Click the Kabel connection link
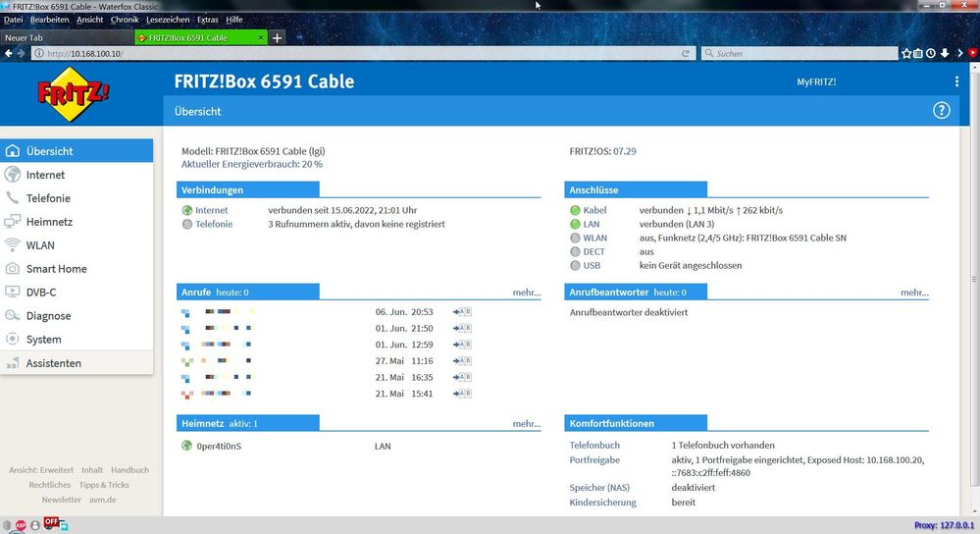The width and height of the screenshot is (980, 534). [594, 210]
